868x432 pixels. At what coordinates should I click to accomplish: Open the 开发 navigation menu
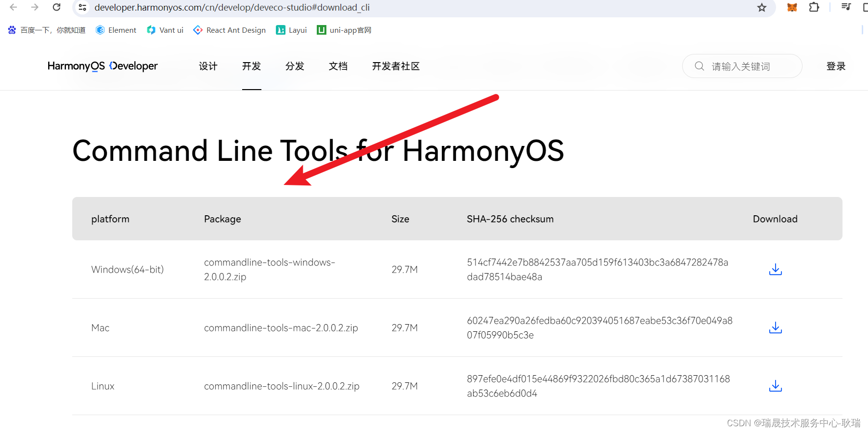point(251,66)
